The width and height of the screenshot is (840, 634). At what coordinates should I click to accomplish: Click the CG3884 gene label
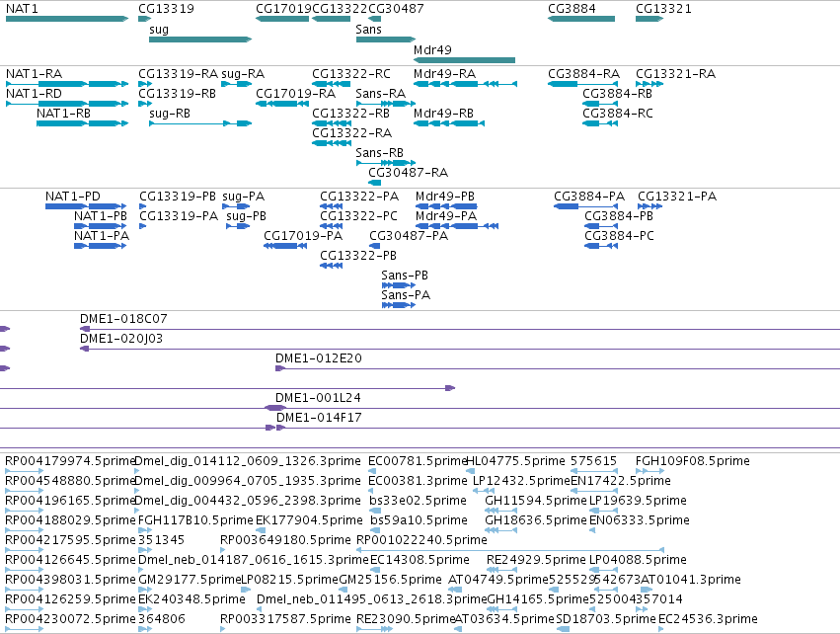click(x=572, y=9)
